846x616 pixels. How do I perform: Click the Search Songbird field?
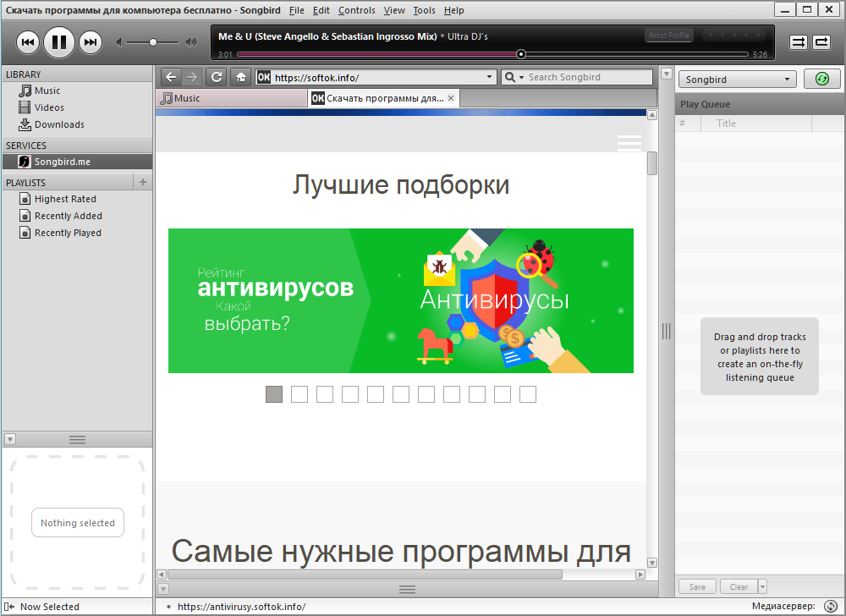pos(588,77)
